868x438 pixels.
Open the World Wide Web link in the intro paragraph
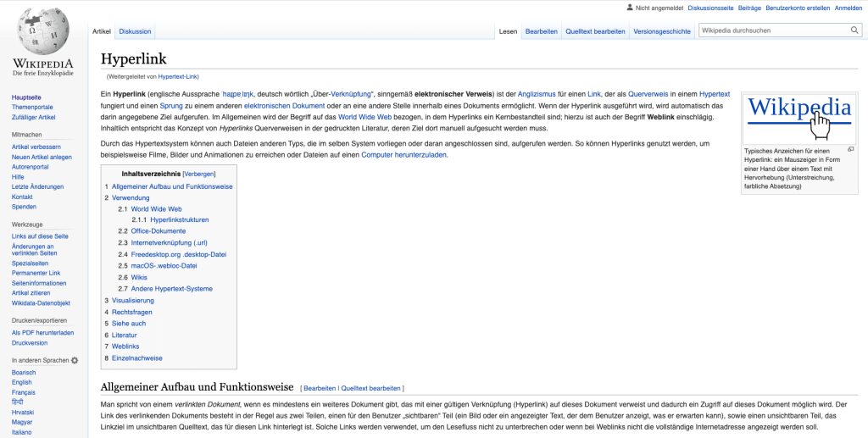[364, 117]
